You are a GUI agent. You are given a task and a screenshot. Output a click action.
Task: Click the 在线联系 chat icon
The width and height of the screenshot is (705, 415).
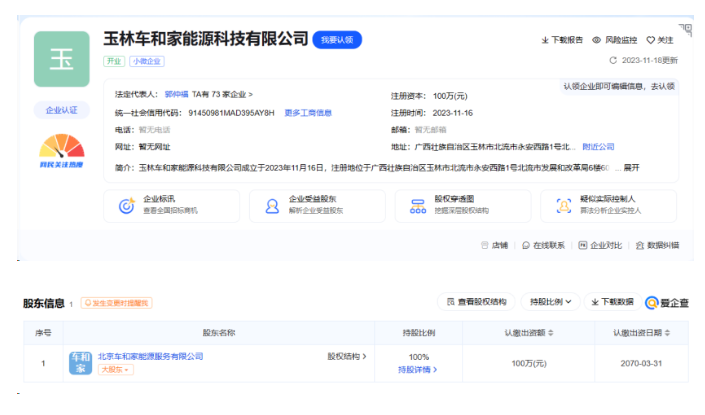tap(526, 245)
